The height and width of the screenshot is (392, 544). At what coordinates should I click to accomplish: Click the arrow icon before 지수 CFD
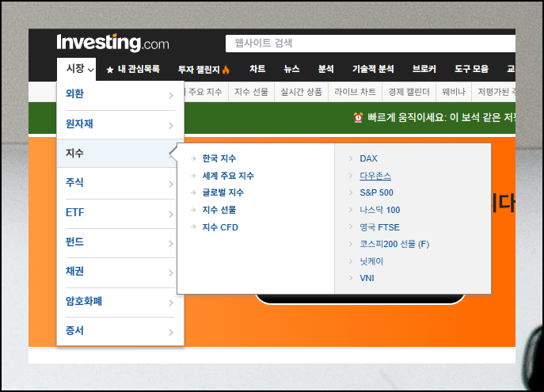click(193, 226)
